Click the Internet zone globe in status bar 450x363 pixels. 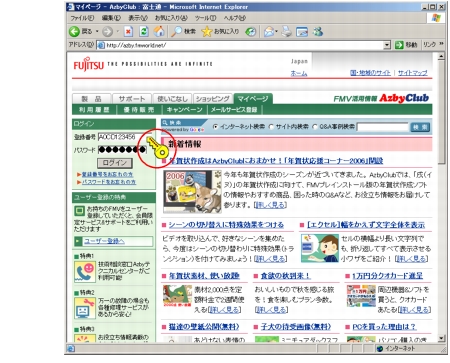click(380, 349)
